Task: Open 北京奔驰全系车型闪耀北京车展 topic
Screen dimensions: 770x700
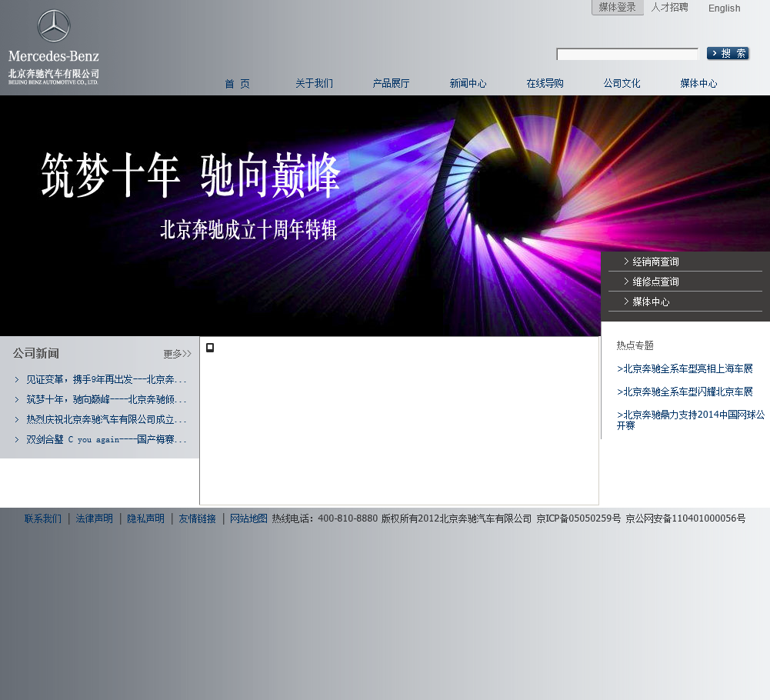Action: click(x=685, y=392)
